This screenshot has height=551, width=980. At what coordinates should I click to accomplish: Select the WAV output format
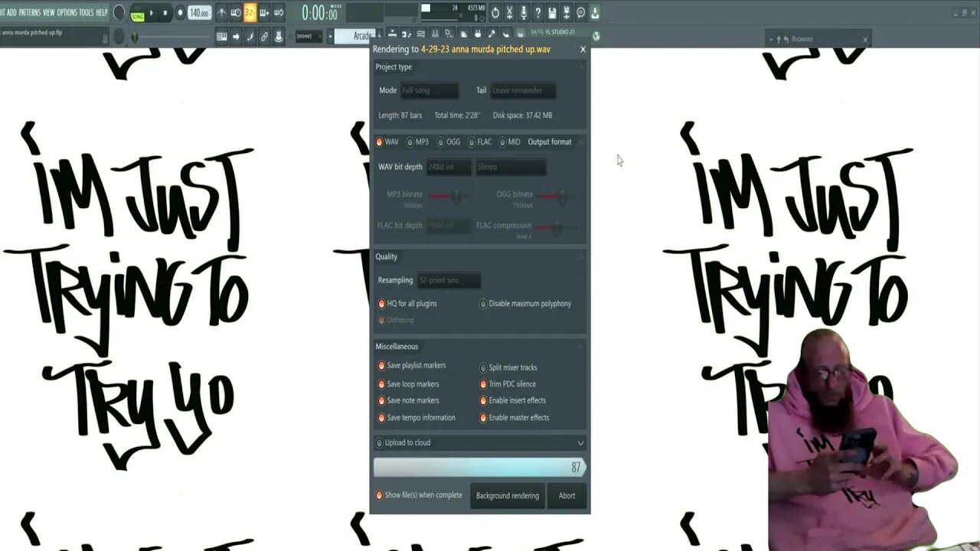pos(387,142)
